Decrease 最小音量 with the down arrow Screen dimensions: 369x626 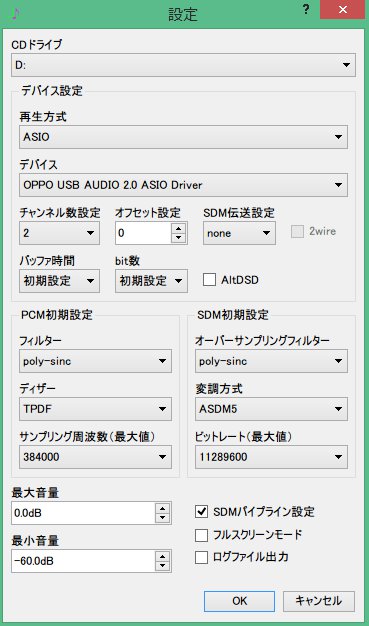163,566
